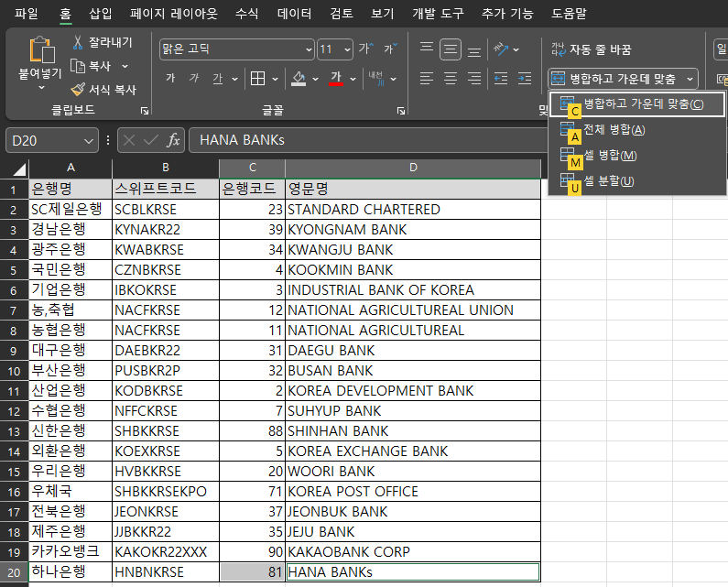Click cell with KAKAOBANK CORP
728x587 pixels.
tap(413, 551)
